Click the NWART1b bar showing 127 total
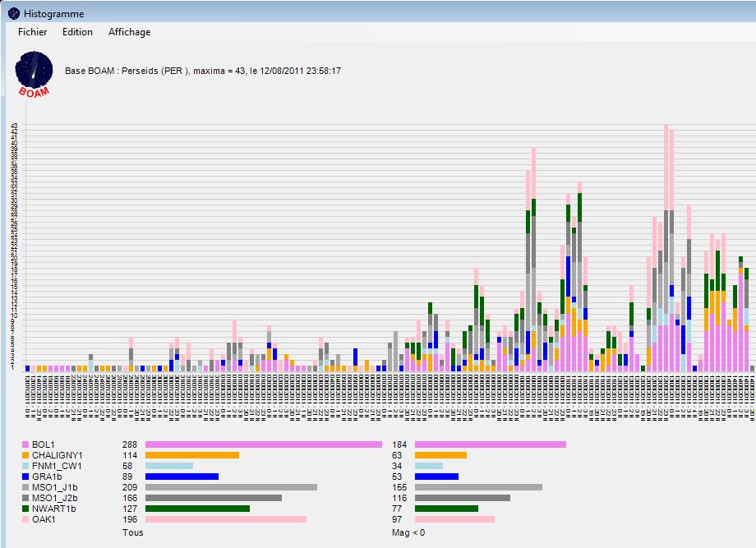 (197, 509)
